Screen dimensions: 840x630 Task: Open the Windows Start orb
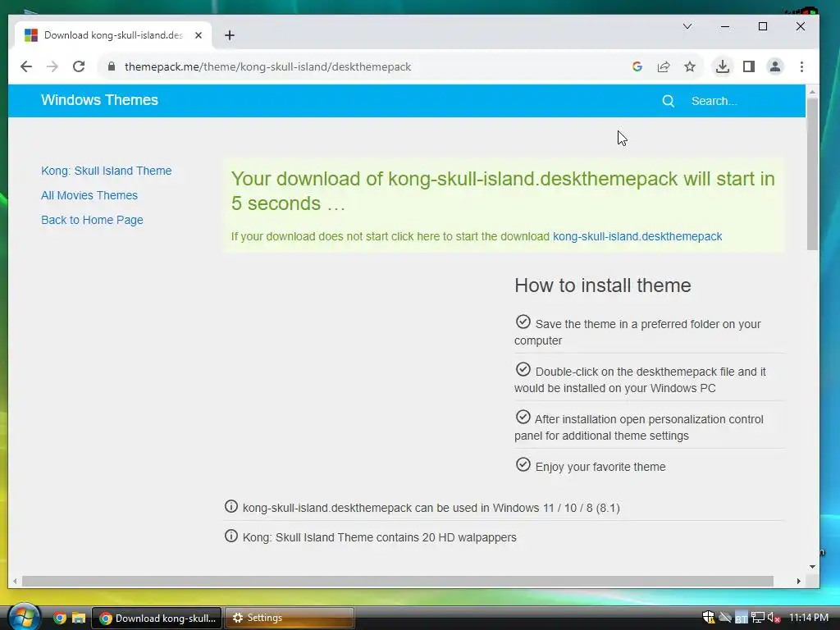point(24,617)
